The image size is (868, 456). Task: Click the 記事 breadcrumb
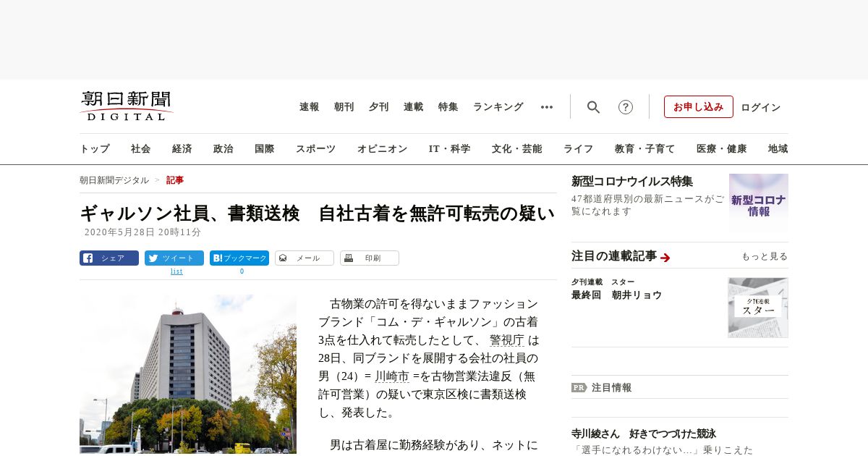pyautogui.click(x=175, y=180)
